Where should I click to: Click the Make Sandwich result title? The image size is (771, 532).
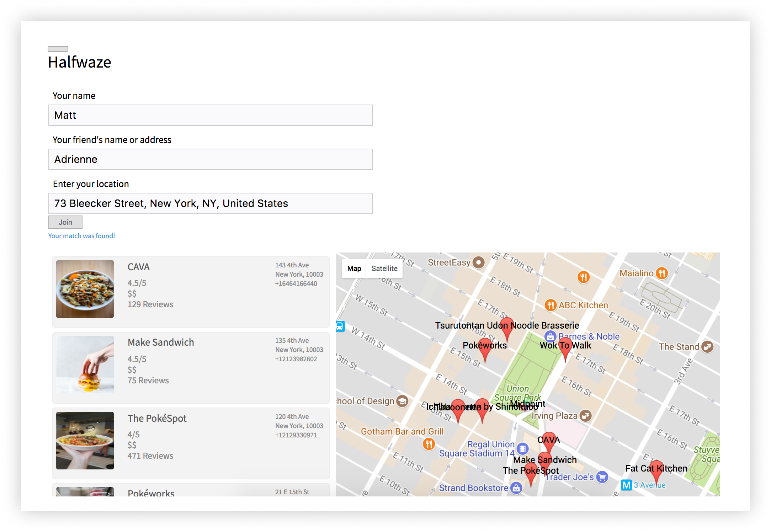coord(161,342)
